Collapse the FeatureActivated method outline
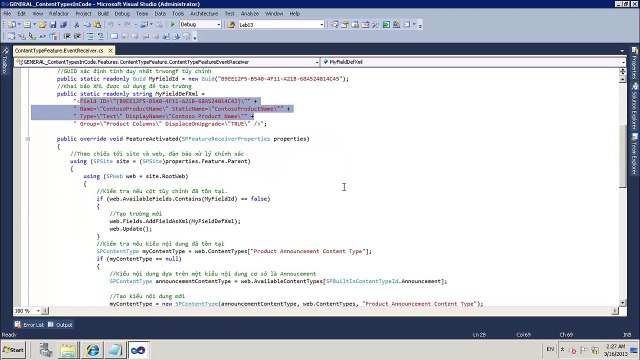640x360 pixels. pos(28,139)
